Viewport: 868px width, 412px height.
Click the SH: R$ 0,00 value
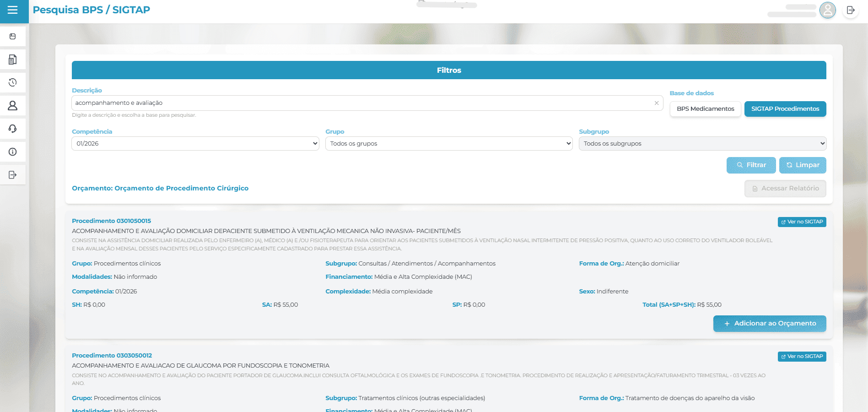pos(88,305)
